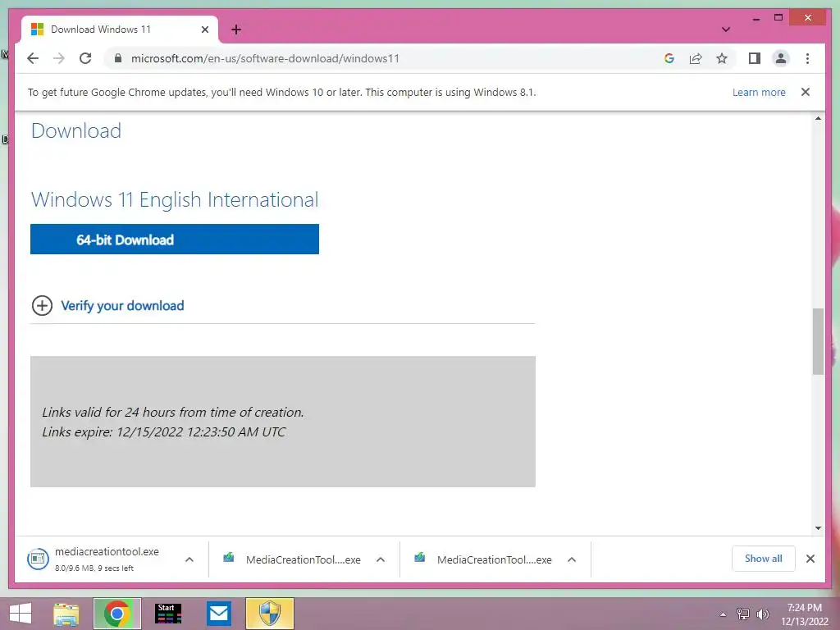This screenshot has height=630, width=840.
Task: Bookmark this tab with the star icon
Action: [x=722, y=58]
